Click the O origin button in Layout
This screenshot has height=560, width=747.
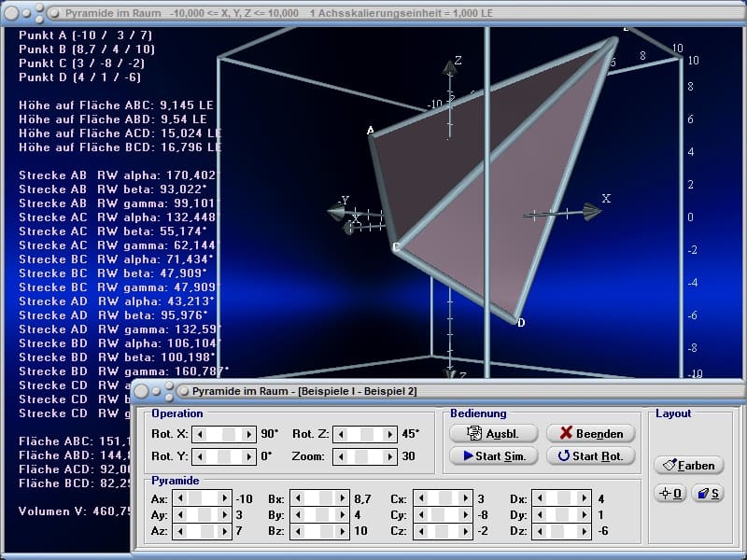670,494
